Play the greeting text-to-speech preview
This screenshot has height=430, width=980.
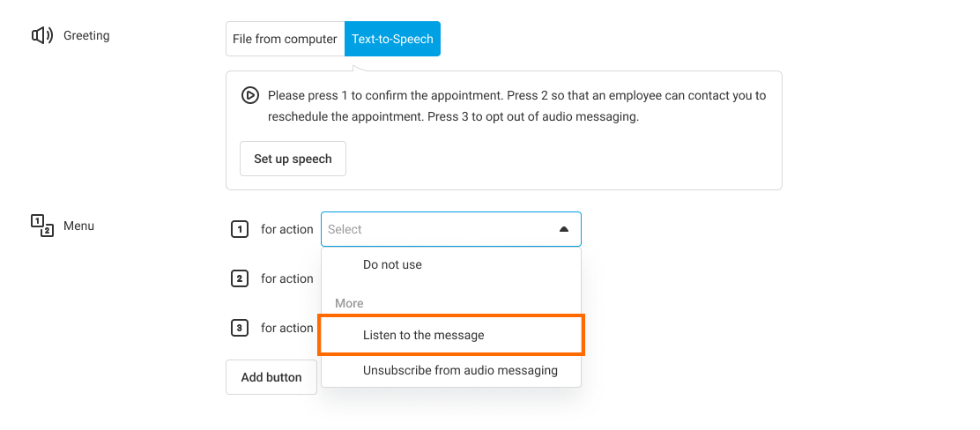(249, 95)
